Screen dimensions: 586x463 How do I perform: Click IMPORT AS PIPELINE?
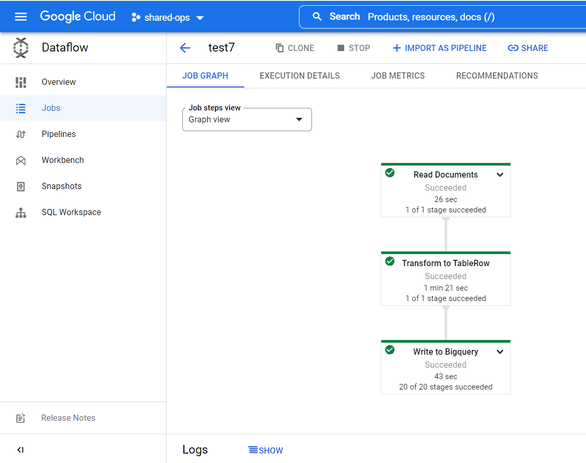(440, 48)
